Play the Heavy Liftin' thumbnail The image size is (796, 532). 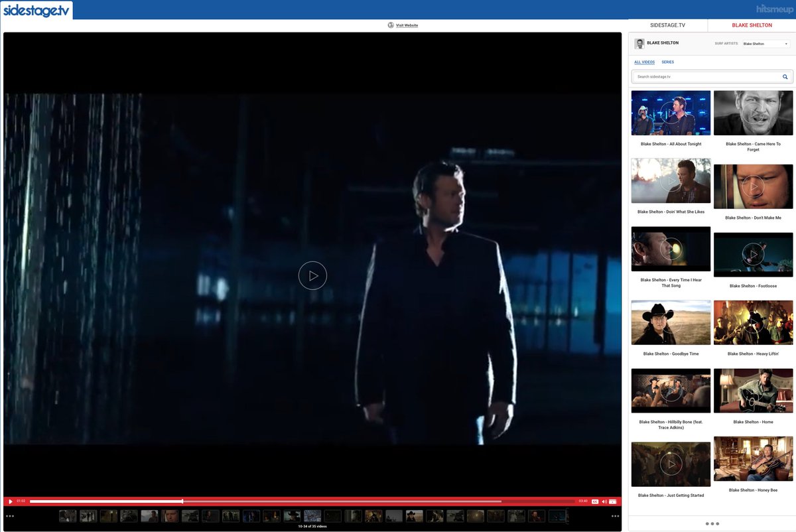click(753, 322)
